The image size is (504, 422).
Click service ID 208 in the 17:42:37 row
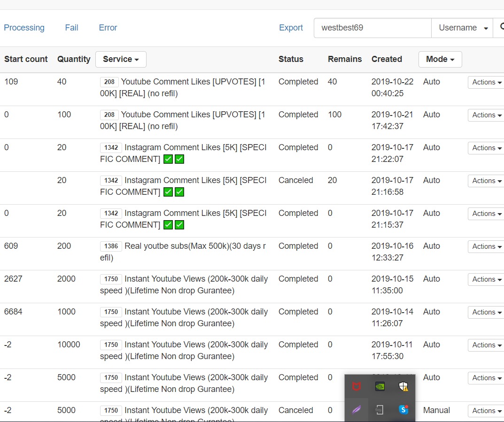click(109, 115)
